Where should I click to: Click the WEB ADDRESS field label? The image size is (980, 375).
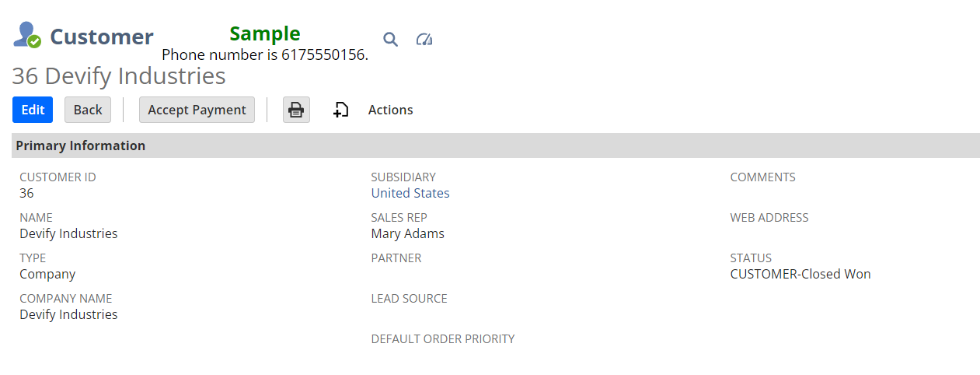coord(769,218)
